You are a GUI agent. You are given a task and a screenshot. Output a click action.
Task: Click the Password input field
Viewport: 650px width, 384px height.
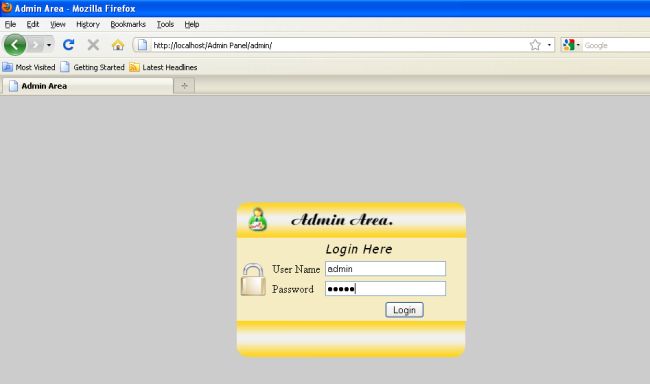pos(385,289)
